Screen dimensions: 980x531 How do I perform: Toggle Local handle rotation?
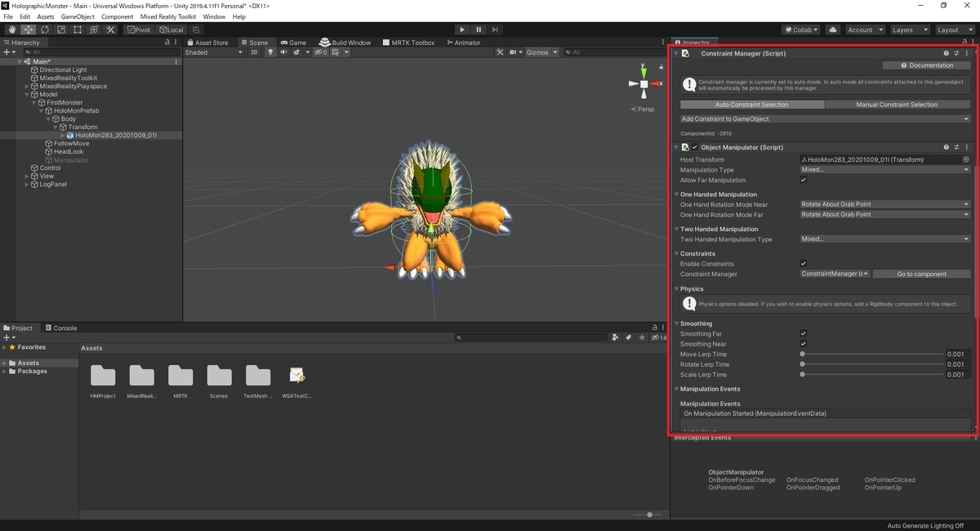tap(171, 29)
